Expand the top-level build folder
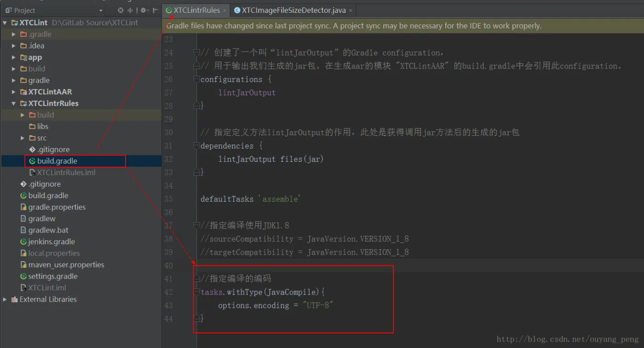644x348 pixels. (x=14, y=69)
